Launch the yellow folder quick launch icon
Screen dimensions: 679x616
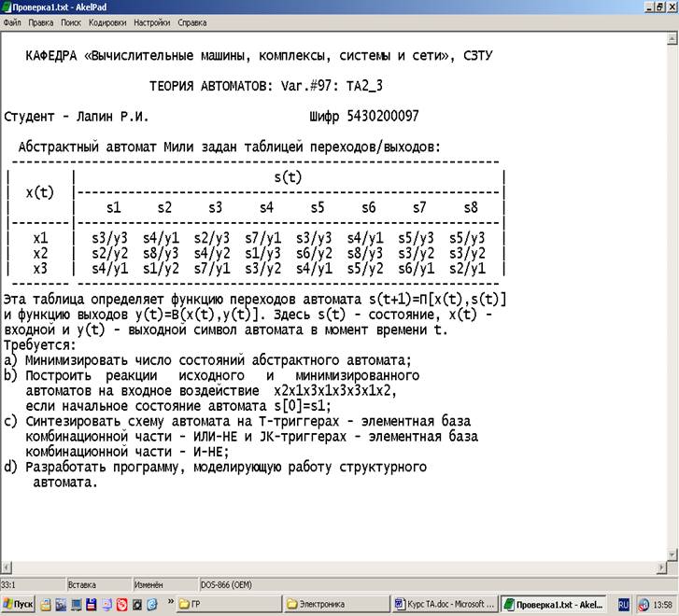point(46,604)
